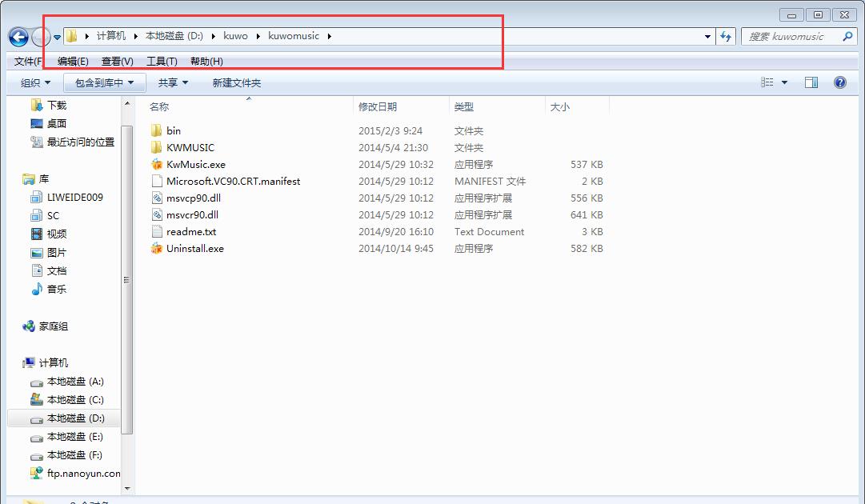Select 本地磁盘 (C:) drive
Screen dimensions: 865x504
75,400
